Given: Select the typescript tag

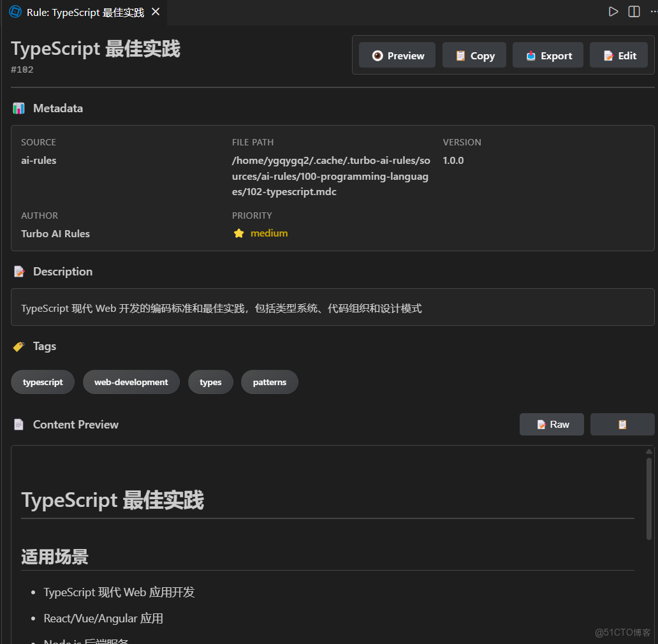Looking at the screenshot, I should point(42,381).
